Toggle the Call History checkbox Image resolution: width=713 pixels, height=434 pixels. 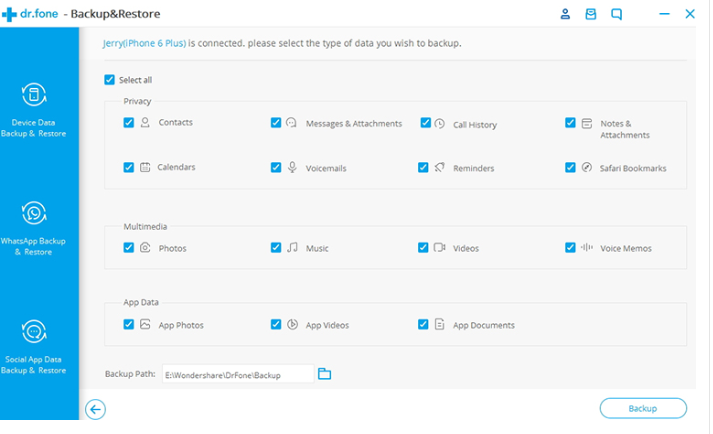(425, 123)
